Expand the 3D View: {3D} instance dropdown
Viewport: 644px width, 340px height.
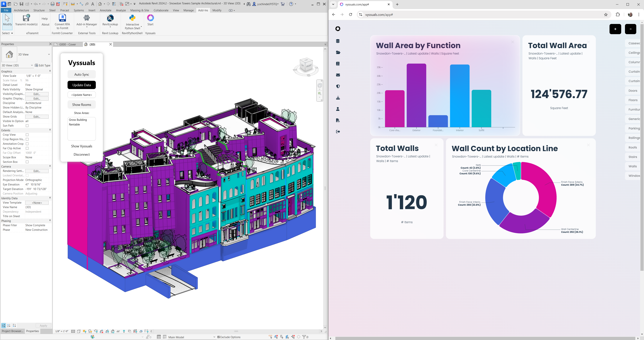coord(32,65)
